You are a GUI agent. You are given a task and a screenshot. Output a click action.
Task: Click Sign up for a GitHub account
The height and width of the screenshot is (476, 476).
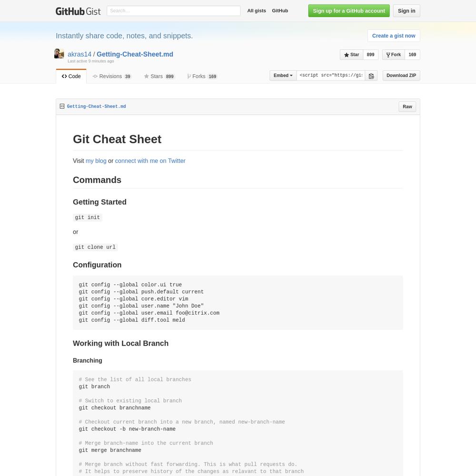point(348,11)
